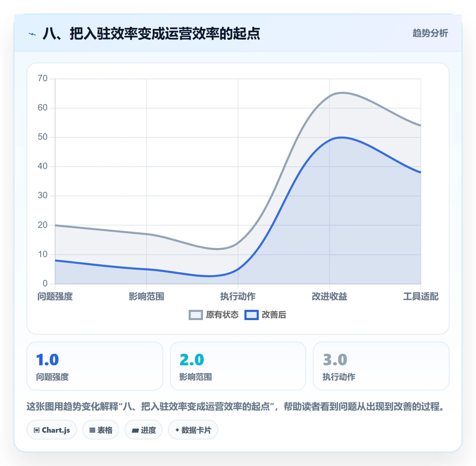The width and height of the screenshot is (476, 466).
Task: Select the 1.0 问题强度 stat card
Action: pos(95,366)
